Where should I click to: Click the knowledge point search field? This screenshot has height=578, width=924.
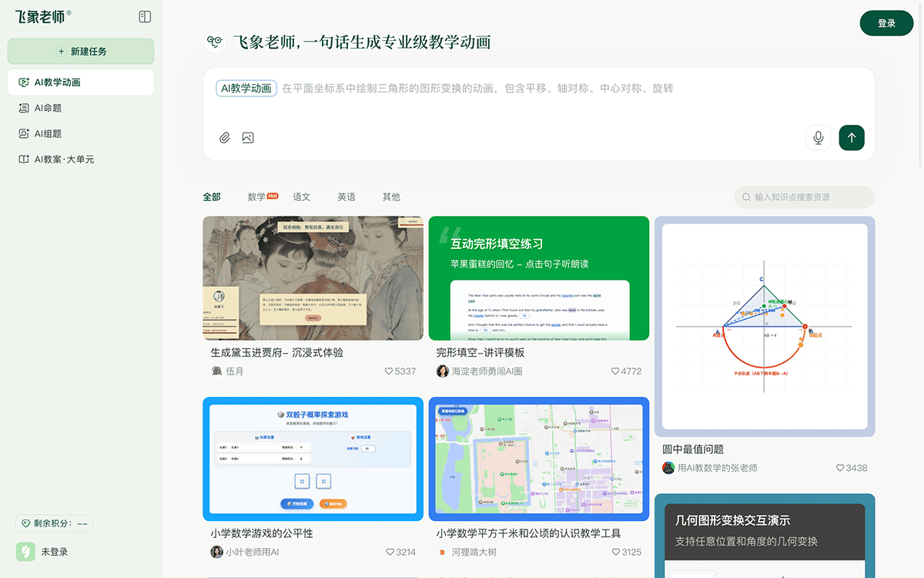coord(804,197)
